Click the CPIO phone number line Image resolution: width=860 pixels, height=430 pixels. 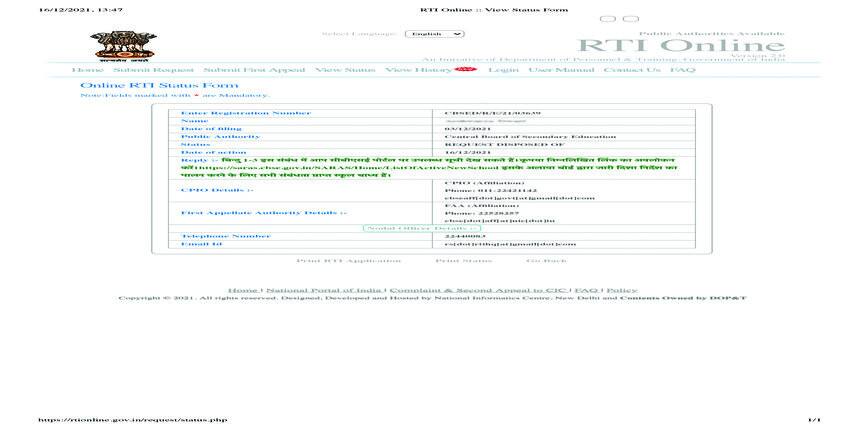click(490, 190)
